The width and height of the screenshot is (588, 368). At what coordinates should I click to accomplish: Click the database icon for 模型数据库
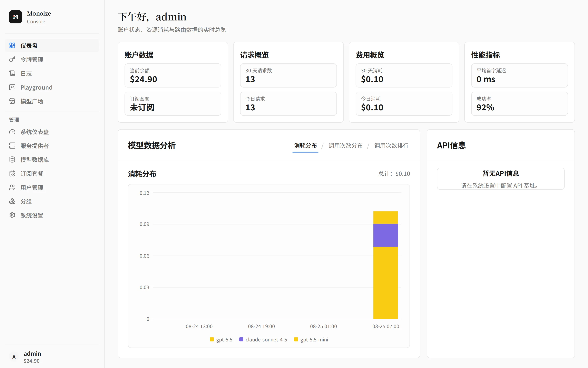[x=12, y=160]
